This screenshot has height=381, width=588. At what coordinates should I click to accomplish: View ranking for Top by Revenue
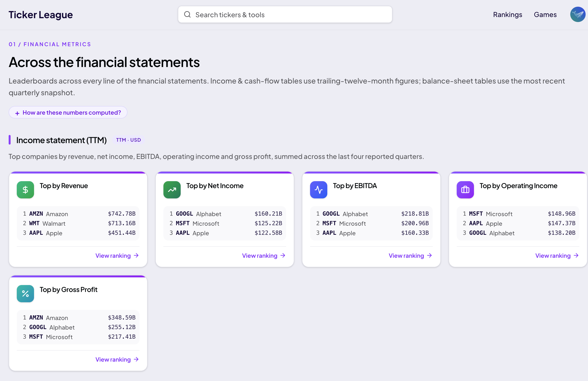click(117, 256)
